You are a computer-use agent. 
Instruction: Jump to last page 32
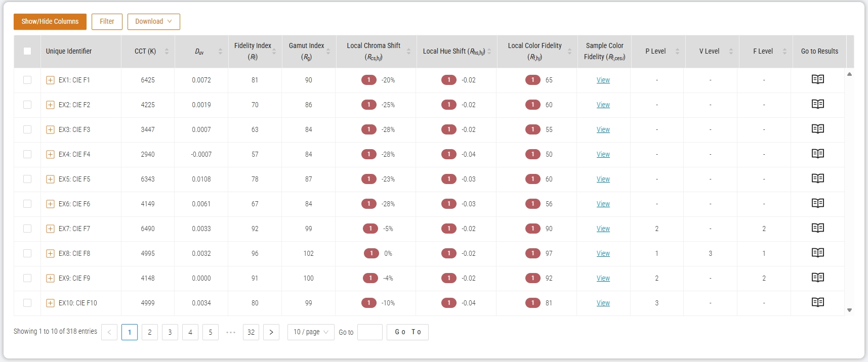tap(251, 332)
